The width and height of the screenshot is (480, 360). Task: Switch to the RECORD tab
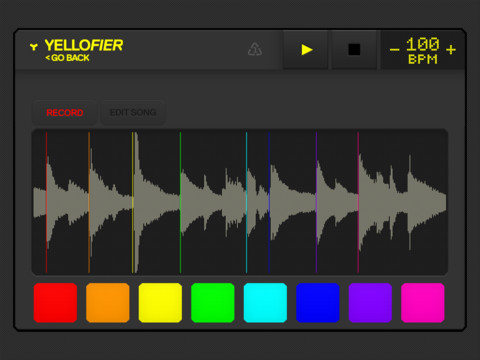tap(65, 113)
